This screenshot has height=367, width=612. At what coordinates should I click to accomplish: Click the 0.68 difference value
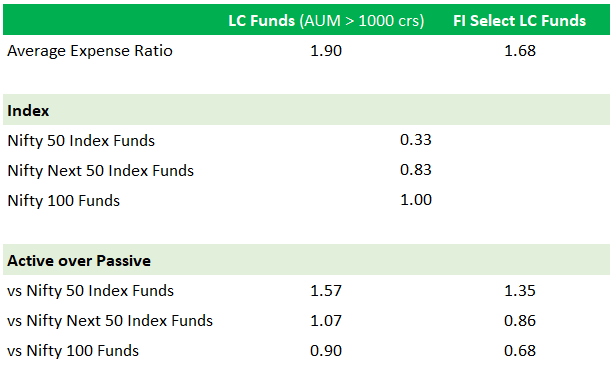pyautogui.click(x=520, y=351)
